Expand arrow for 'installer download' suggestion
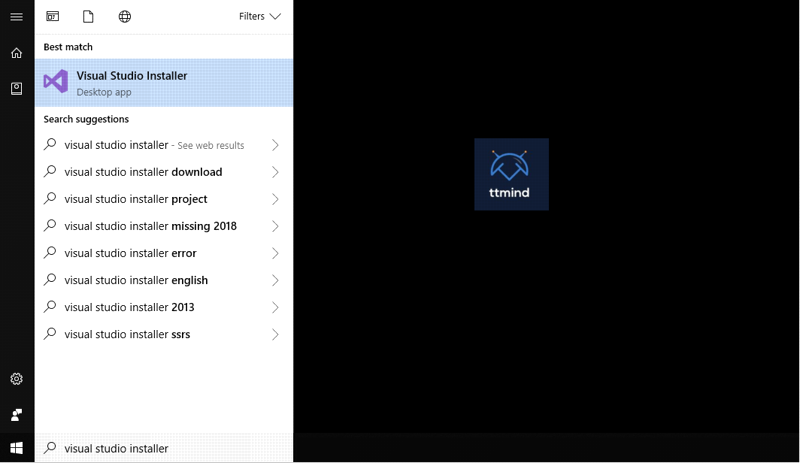The width and height of the screenshot is (800, 463). click(276, 172)
